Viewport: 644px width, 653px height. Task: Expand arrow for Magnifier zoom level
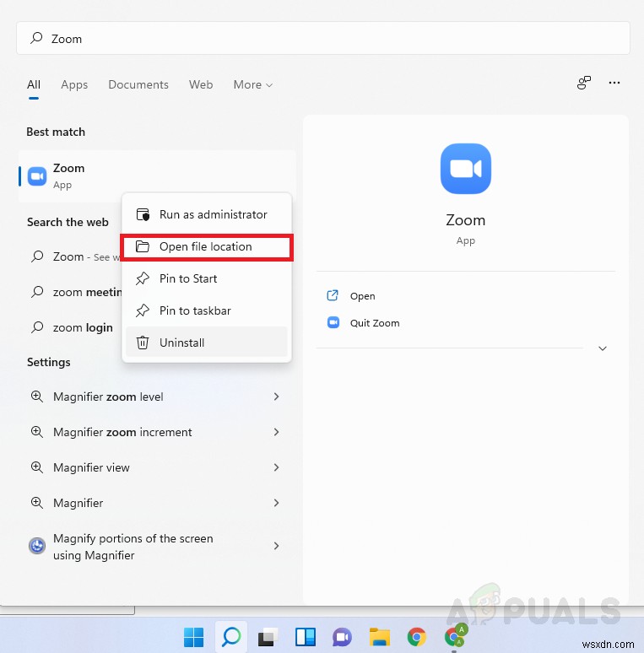coord(276,397)
